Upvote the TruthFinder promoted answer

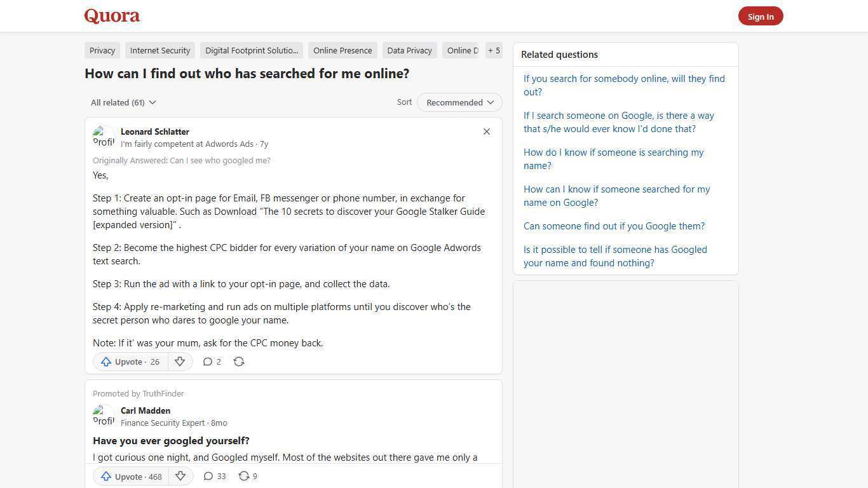(x=130, y=477)
